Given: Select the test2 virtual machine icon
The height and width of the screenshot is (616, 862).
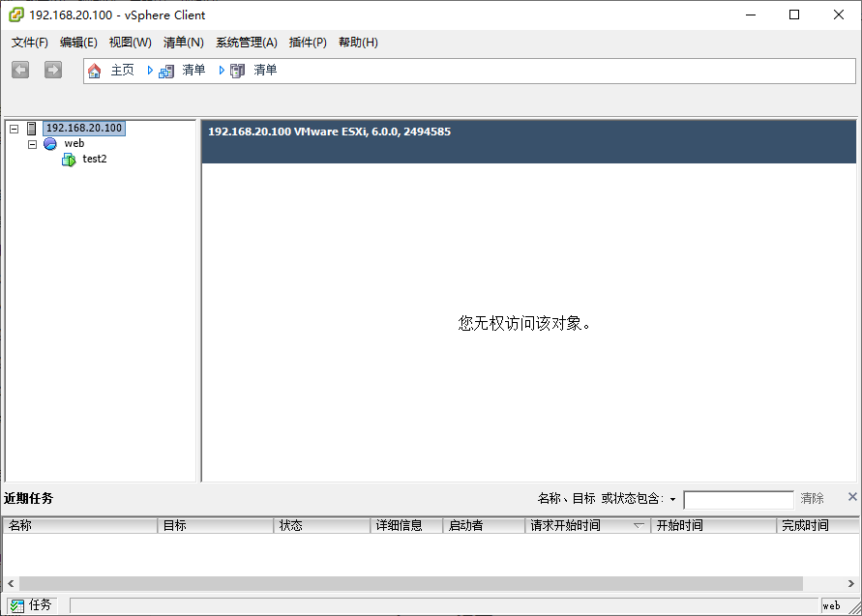Looking at the screenshot, I should coord(69,160).
